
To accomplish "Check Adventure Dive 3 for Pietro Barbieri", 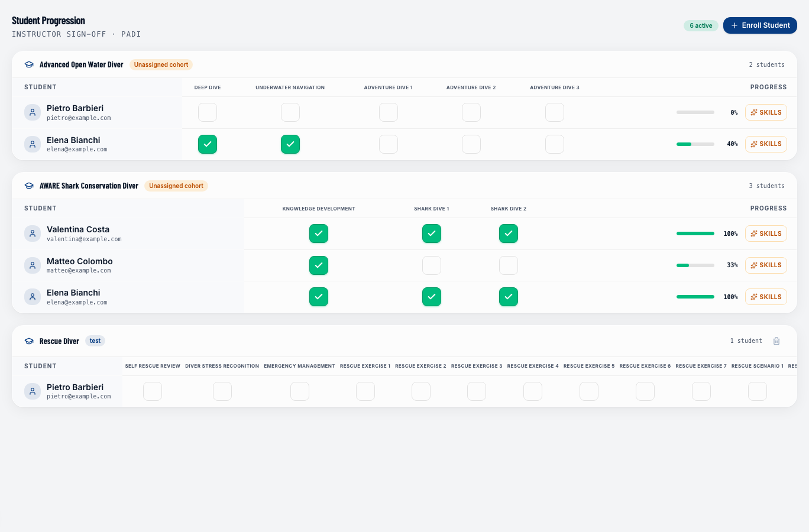I will [555, 112].
